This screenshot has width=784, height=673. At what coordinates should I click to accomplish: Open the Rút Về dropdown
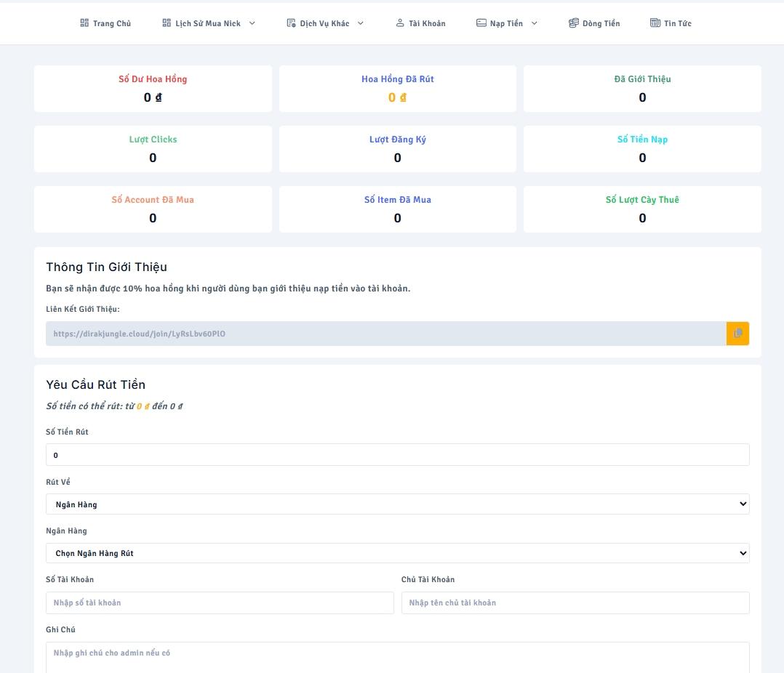click(397, 504)
